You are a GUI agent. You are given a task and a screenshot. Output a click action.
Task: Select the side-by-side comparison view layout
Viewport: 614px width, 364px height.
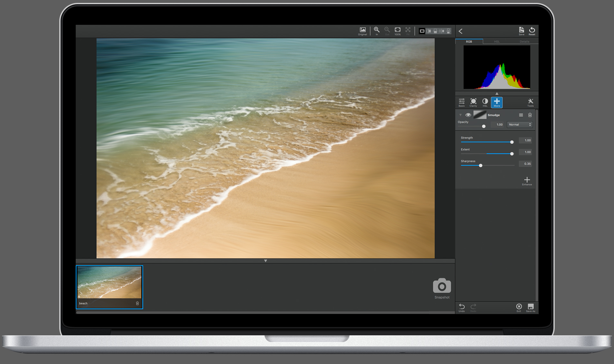[x=442, y=31]
